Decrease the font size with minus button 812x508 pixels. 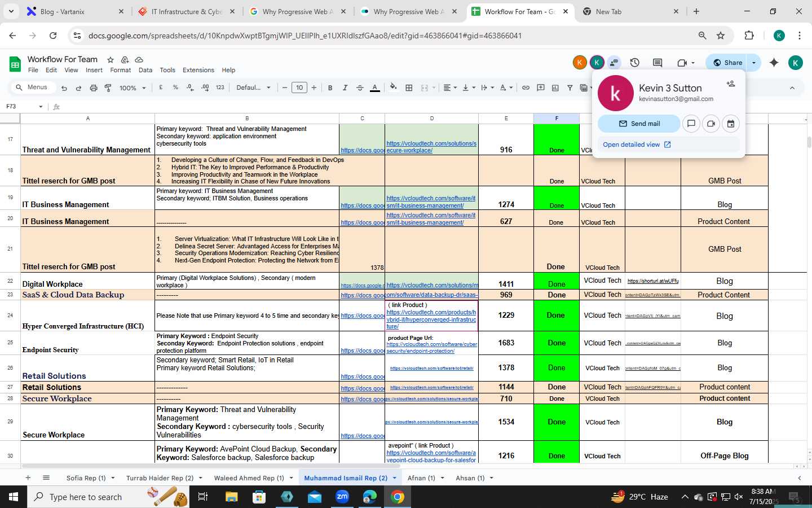[285, 87]
